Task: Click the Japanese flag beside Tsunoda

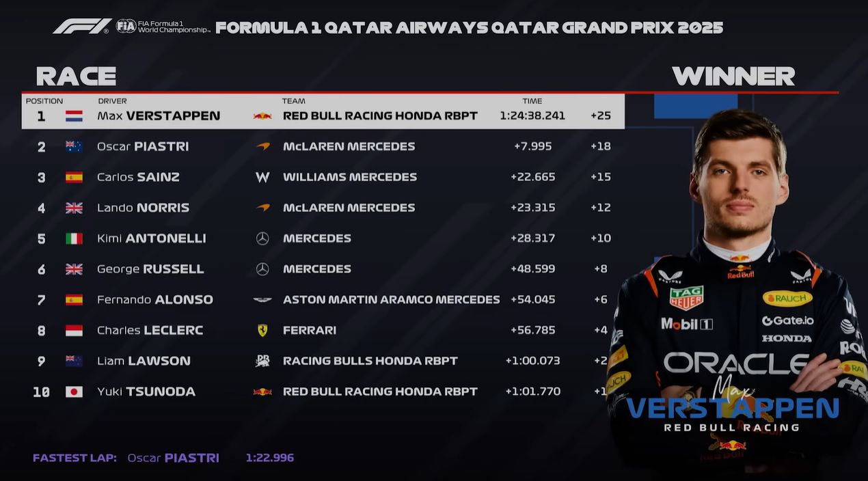Action: 74,391
